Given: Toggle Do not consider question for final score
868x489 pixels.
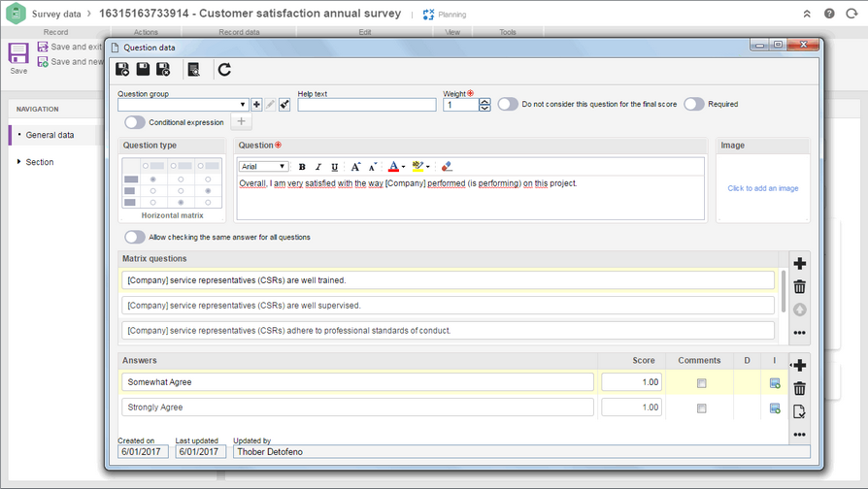Looking at the screenshot, I should coord(508,104).
